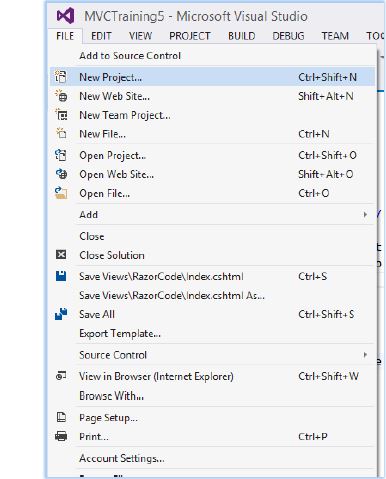386x479 pixels.
Task: Expand the Add submenu arrow
Action: 365,214
